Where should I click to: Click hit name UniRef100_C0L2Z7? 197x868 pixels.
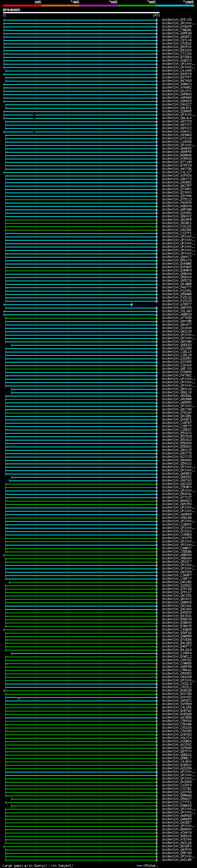tap(177, 172)
